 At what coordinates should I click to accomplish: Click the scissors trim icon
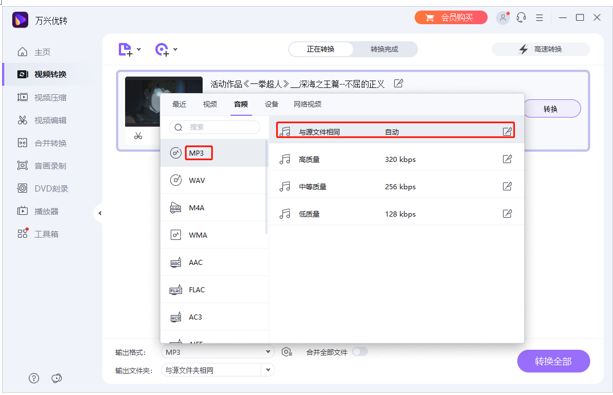pos(138,136)
